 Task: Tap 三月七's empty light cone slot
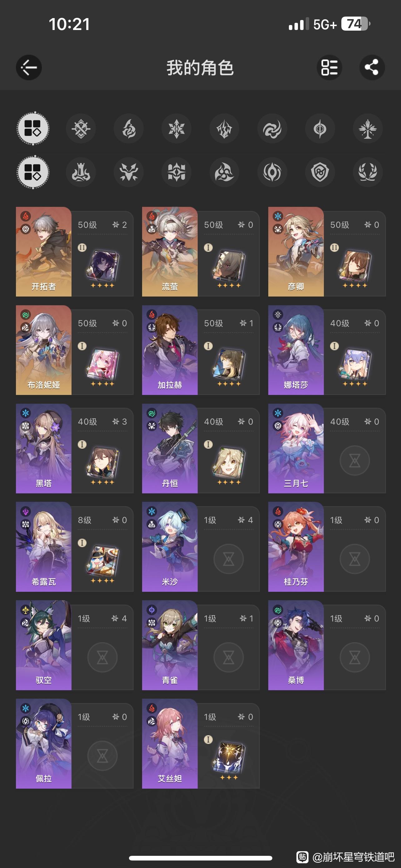354,461
